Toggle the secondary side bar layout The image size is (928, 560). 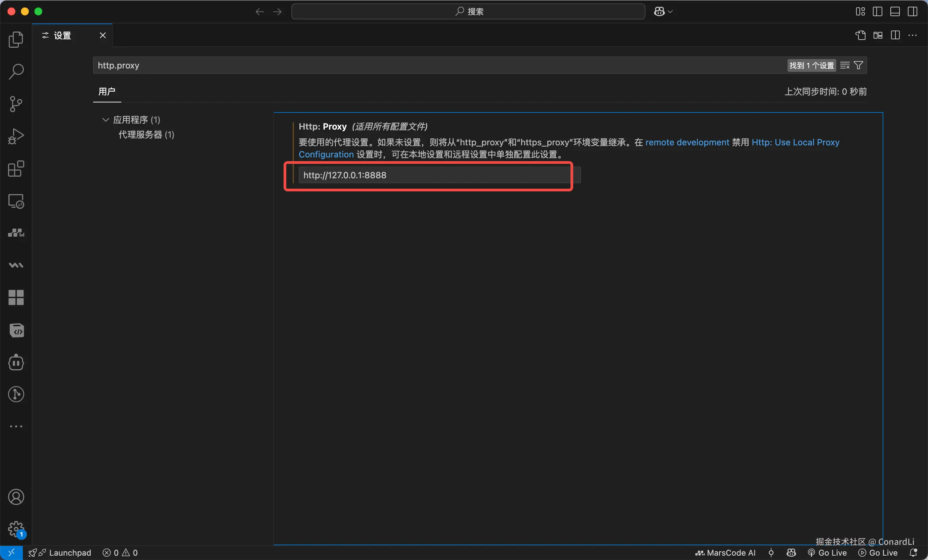pos(912,12)
